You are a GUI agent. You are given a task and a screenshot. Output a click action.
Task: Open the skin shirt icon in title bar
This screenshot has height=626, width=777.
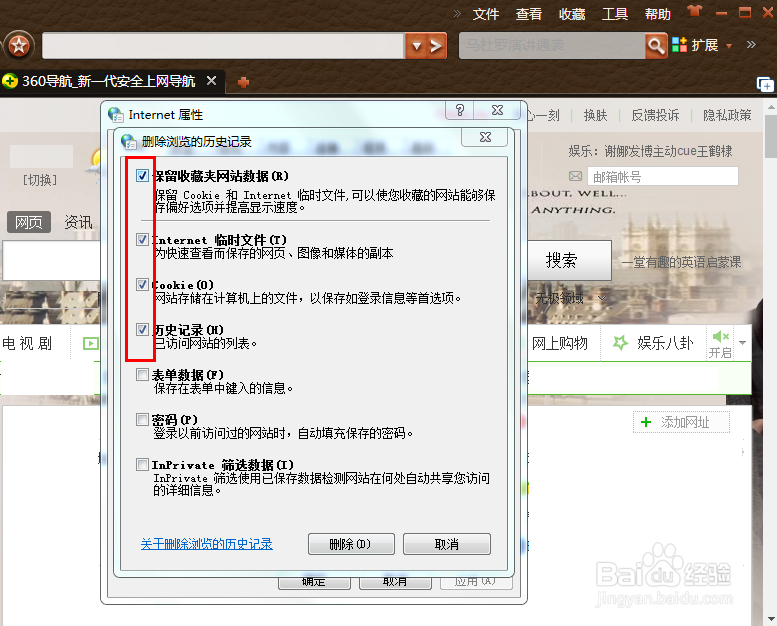[x=694, y=11]
